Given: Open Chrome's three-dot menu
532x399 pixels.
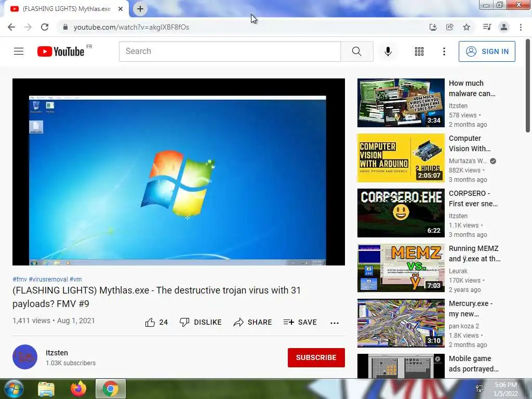Looking at the screenshot, I should pyautogui.click(x=521, y=27).
